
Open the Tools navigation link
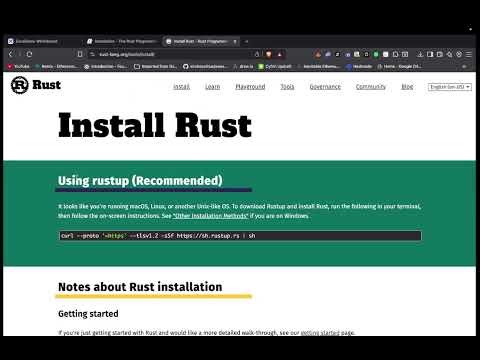click(287, 87)
